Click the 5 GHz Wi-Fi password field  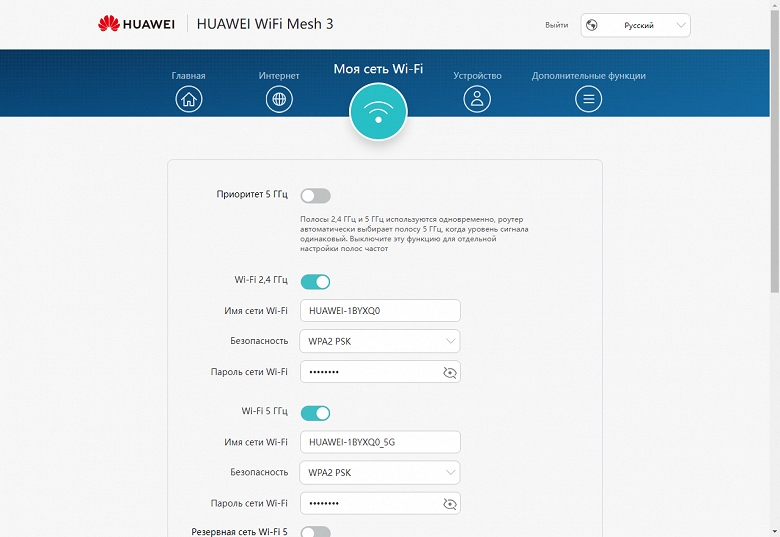(380, 503)
